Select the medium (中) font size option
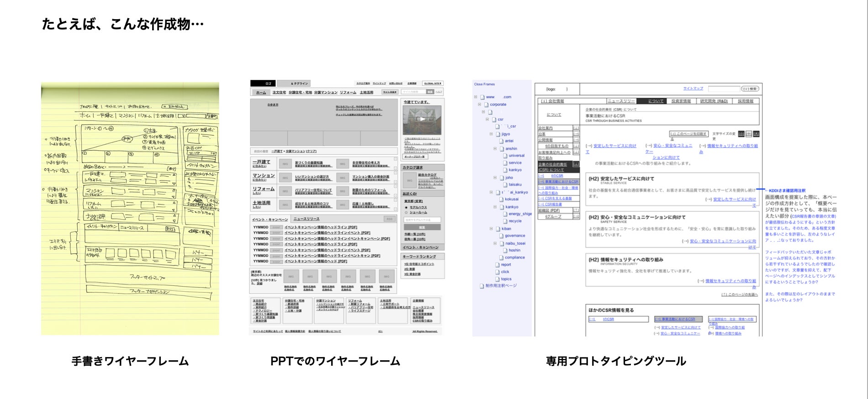The image size is (868, 399). (749, 134)
